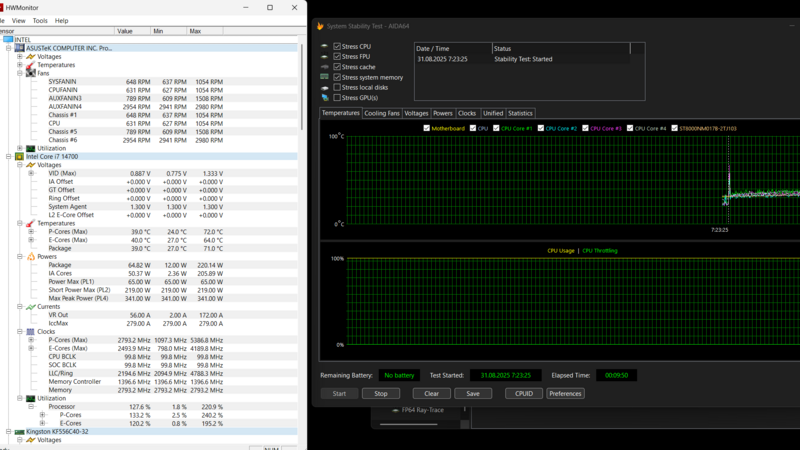Click the Fans category icon in HWMonitor
800x450 pixels.
(x=30, y=73)
